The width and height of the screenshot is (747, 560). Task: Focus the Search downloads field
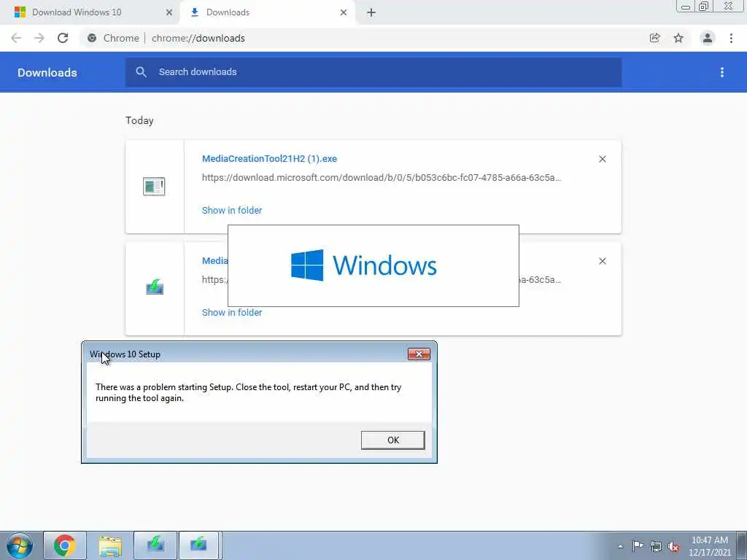pyautogui.click(x=373, y=72)
